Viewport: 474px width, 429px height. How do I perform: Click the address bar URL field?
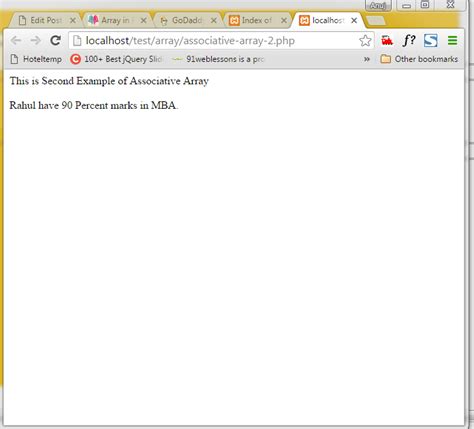(221, 41)
